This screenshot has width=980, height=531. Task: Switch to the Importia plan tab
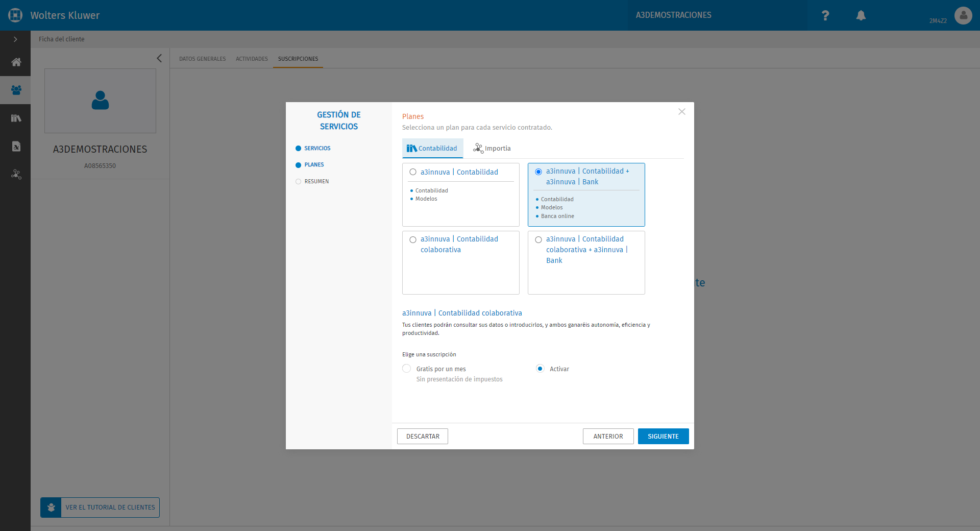tap(492, 148)
